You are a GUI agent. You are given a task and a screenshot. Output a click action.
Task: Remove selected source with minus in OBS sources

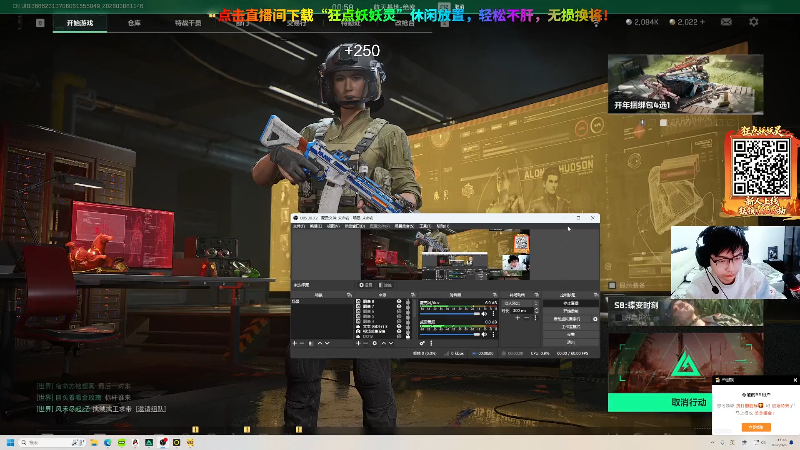point(365,343)
